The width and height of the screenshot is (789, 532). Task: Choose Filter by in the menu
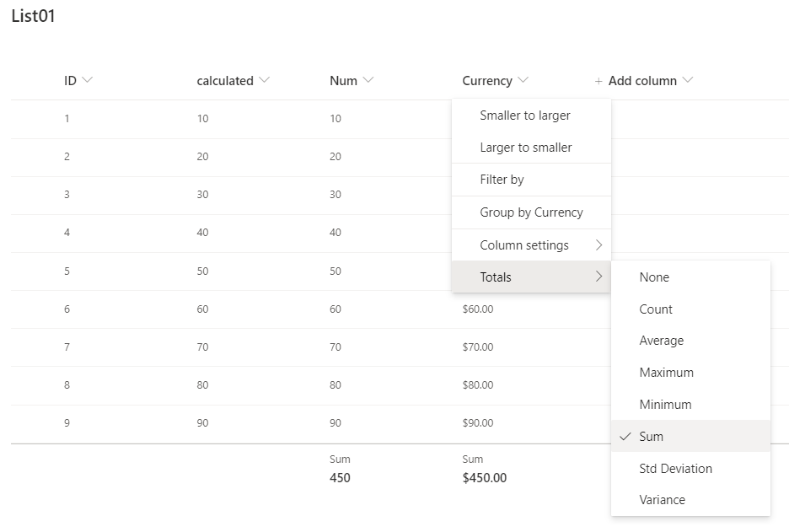point(502,180)
